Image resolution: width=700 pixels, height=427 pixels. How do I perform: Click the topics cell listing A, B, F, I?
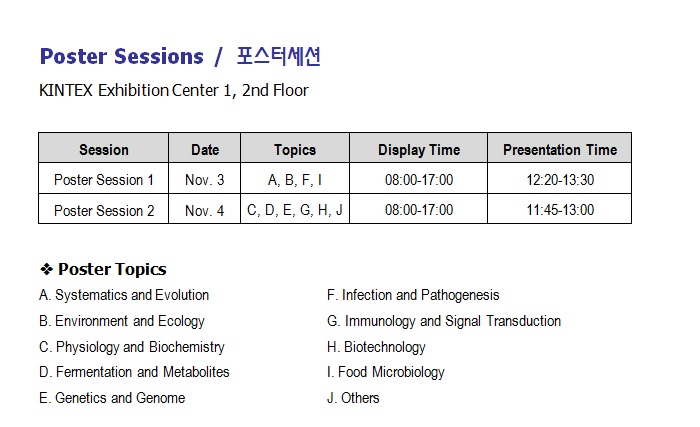point(295,180)
